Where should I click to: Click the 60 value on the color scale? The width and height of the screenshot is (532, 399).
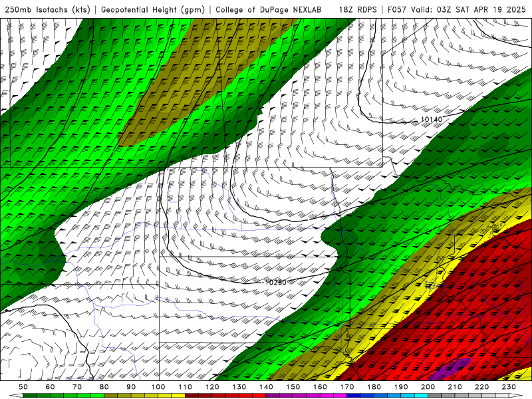51,387
